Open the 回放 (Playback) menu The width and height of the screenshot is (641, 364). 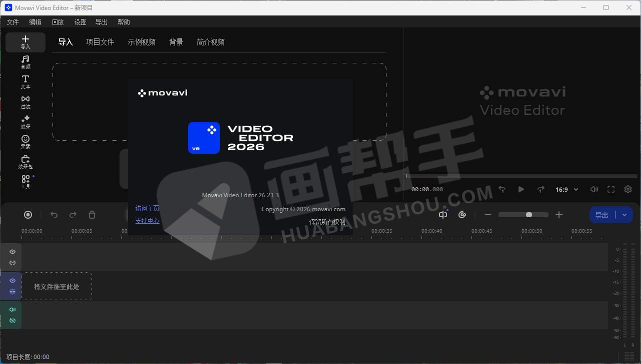coord(58,22)
